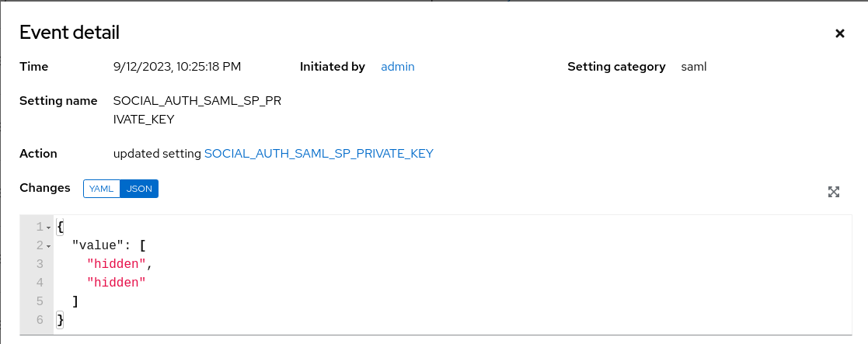Click line number 5 in the gutter
This screenshot has width=868, height=344.
(x=39, y=301)
